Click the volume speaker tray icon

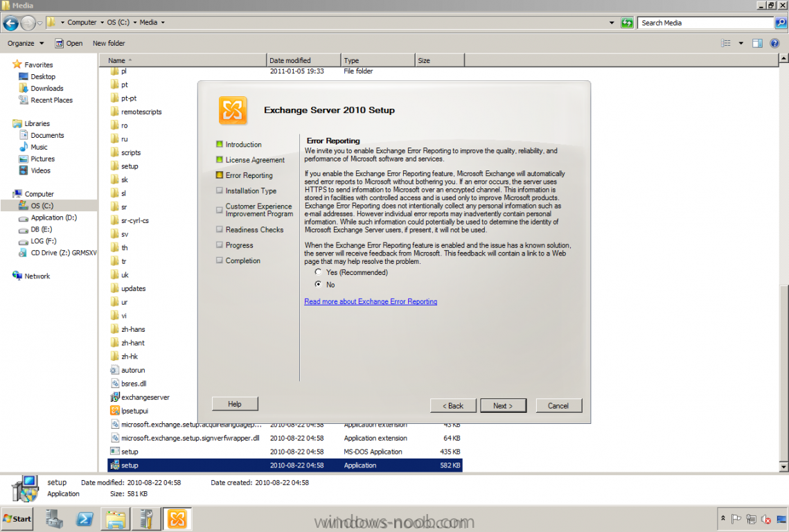(766, 519)
